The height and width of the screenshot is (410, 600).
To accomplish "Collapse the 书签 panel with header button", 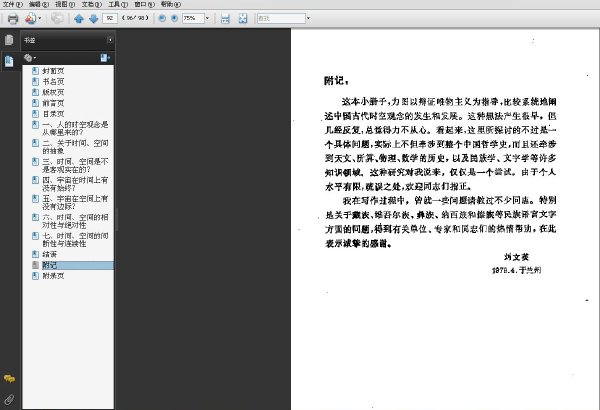I will pyautogui.click(x=110, y=40).
